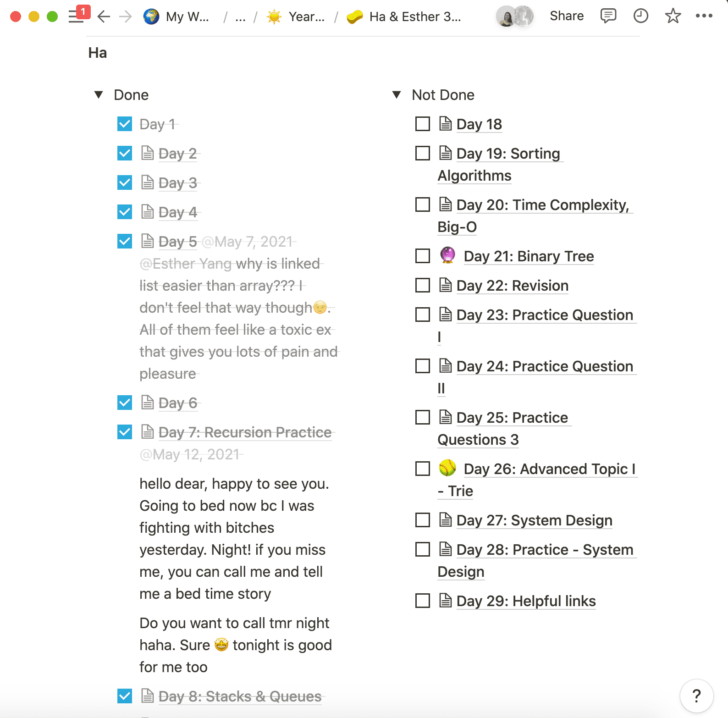Check the Day 18 checkbox

tap(423, 124)
